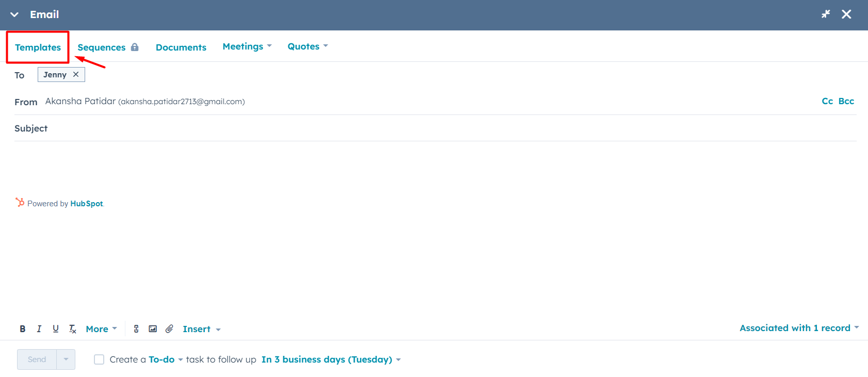
Task: Attach a file with paperclip icon
Action: (169, 329)
